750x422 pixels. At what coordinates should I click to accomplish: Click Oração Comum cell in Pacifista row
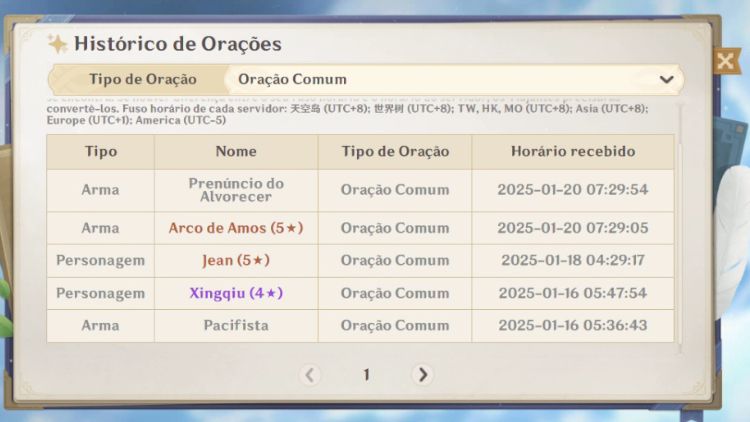coord(395,326)
